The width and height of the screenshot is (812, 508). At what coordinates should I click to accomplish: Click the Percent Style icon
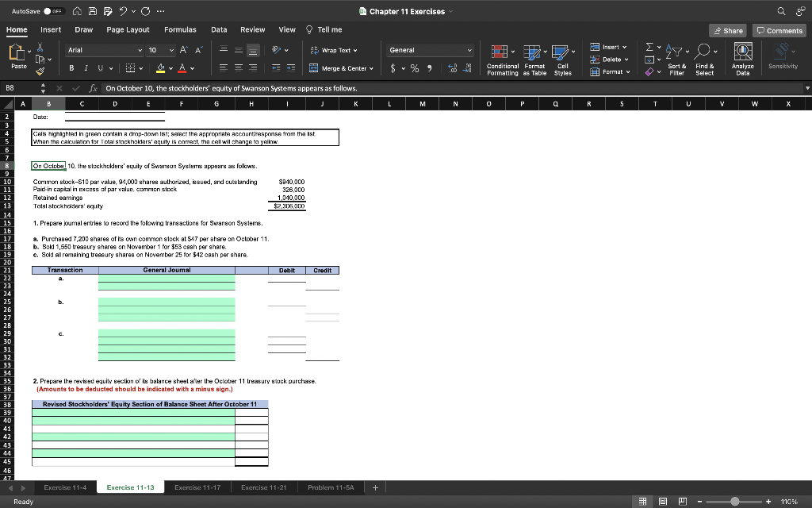coord(413,68)
